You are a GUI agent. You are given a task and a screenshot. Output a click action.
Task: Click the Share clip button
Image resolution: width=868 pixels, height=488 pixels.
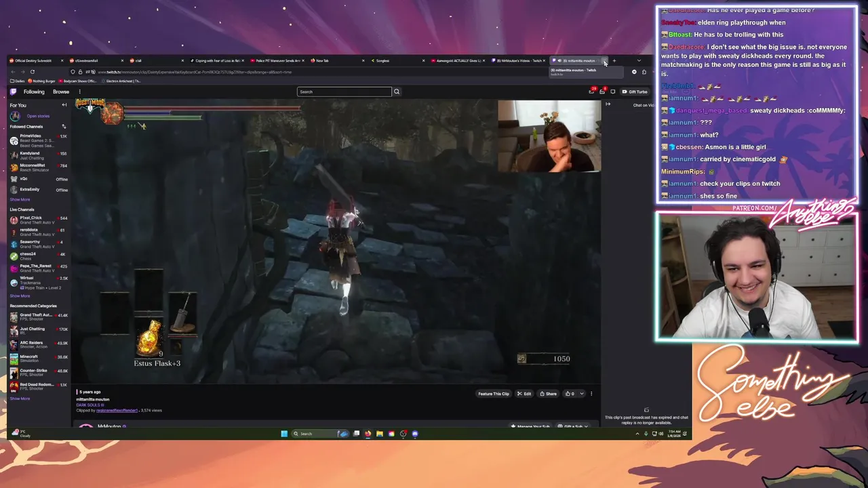pyautogui.click(x=547, y=394)
